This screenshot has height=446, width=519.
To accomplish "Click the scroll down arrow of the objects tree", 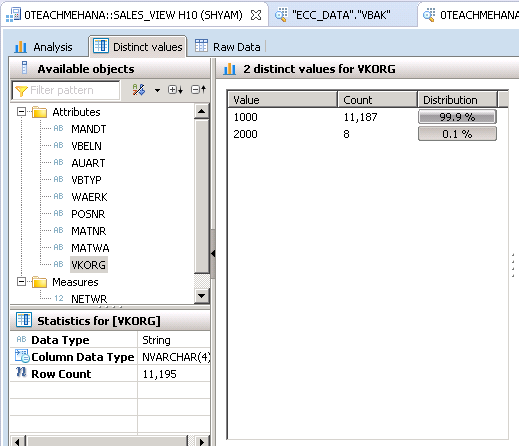I will click(201, 295).
